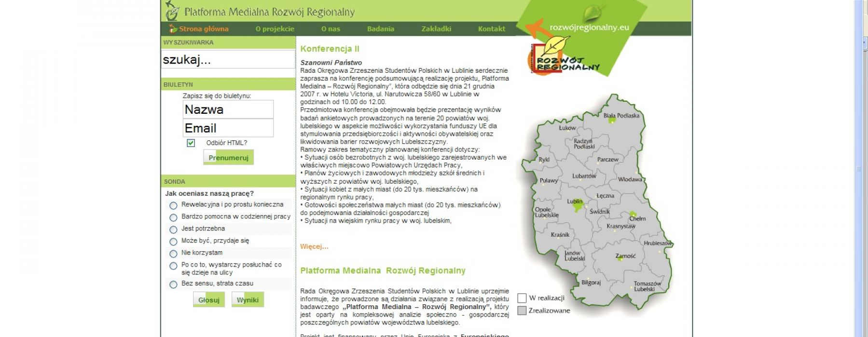Viewport: 868px width, 337px height.
Task: Open the O projekcie menu item
Action: point(275,29)
